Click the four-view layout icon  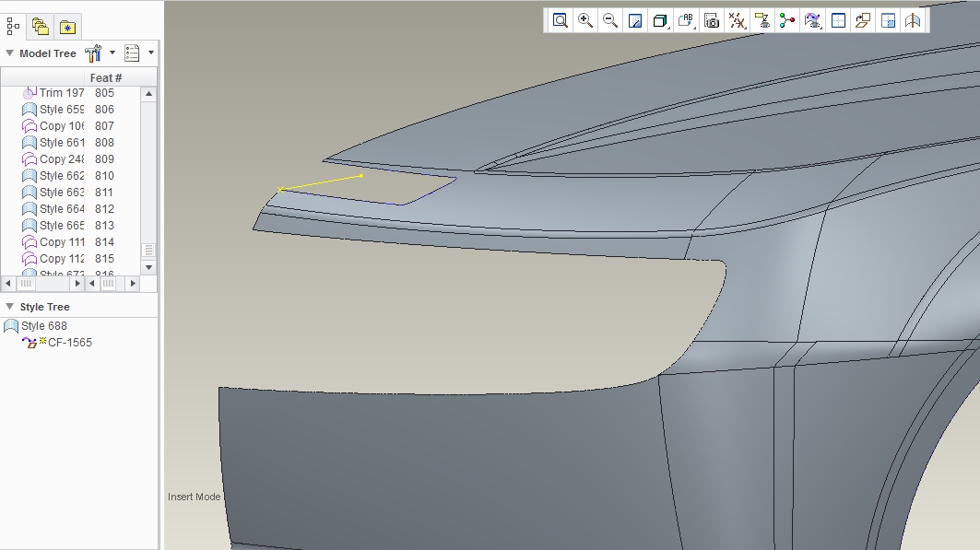click(888, 20)
